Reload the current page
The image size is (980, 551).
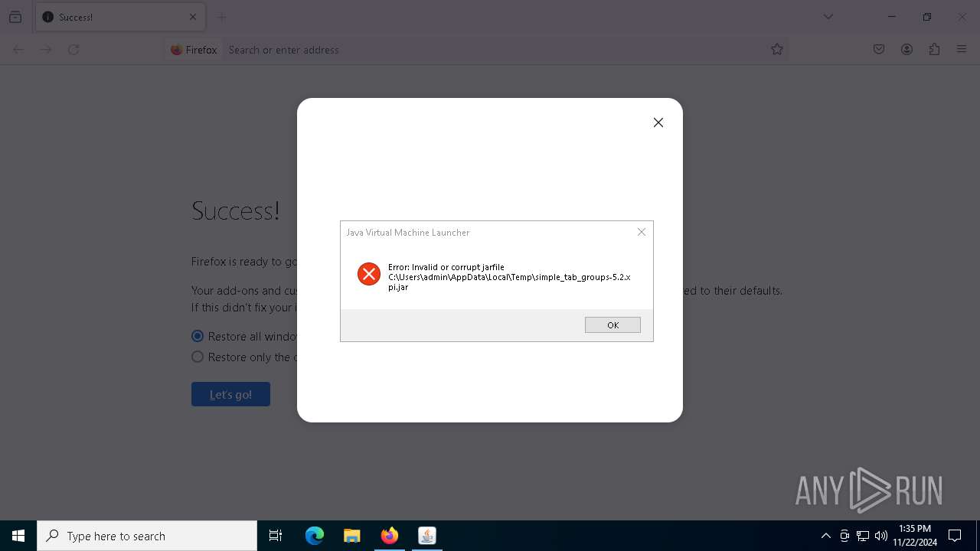(x=73, y=50)
